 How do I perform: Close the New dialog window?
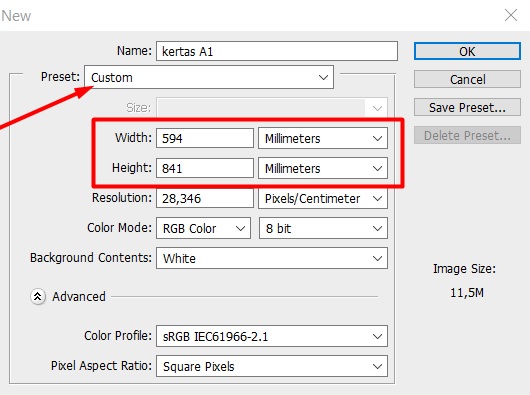pos(511,15)
